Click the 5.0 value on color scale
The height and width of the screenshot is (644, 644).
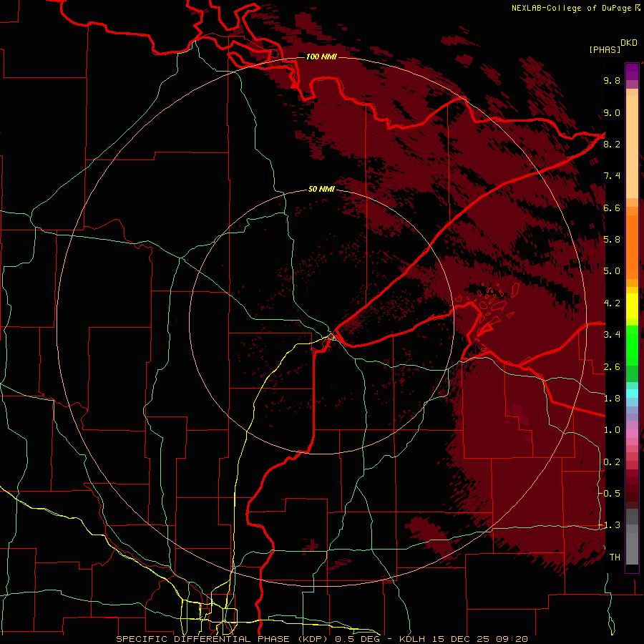pos(612,271)
